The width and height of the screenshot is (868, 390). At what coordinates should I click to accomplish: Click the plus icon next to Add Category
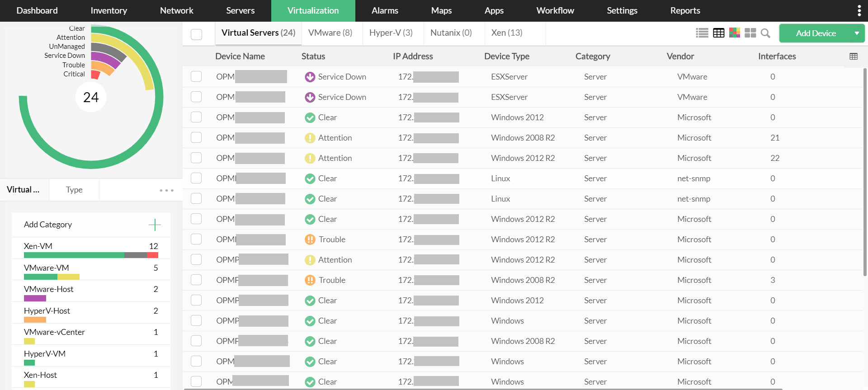coord(155,225)
